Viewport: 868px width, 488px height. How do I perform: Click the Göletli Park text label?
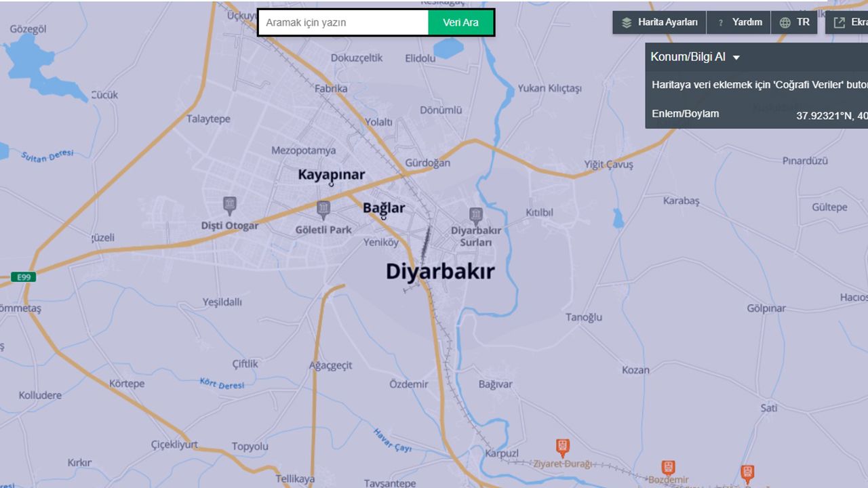click(x=323, y=230)
